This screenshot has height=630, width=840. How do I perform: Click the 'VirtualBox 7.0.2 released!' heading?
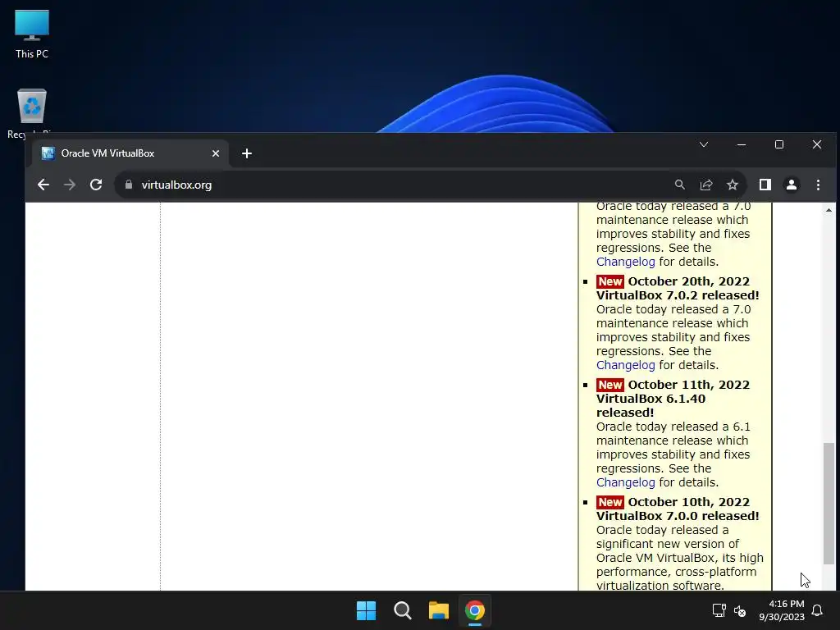(x=678, y=295)
